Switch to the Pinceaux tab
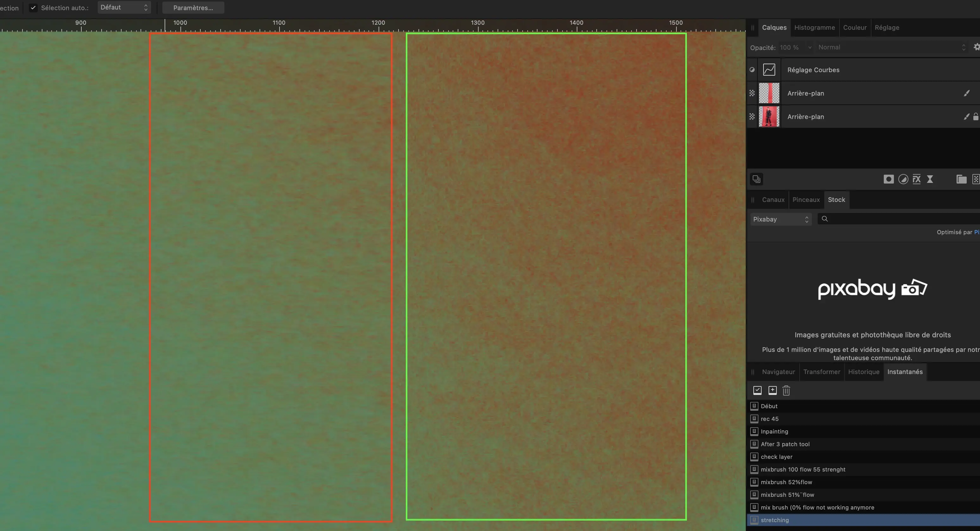980x531 pixels. pyautogui.click(x=806, y=200)
